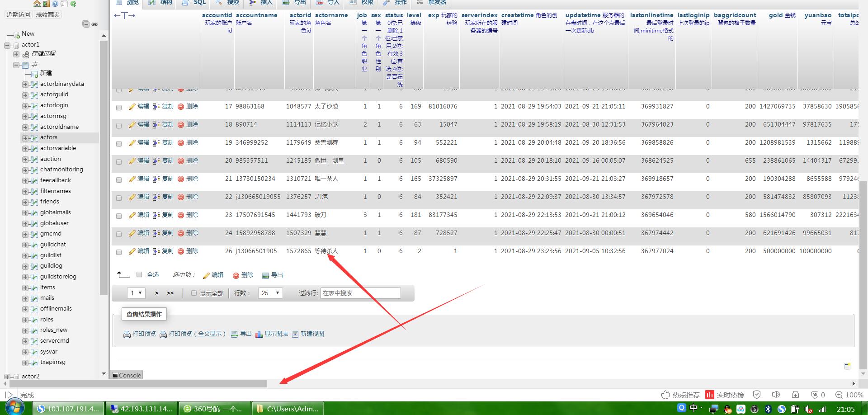Click the log out door icon
The width and height of the screenshot is (868, 415).
46,3
